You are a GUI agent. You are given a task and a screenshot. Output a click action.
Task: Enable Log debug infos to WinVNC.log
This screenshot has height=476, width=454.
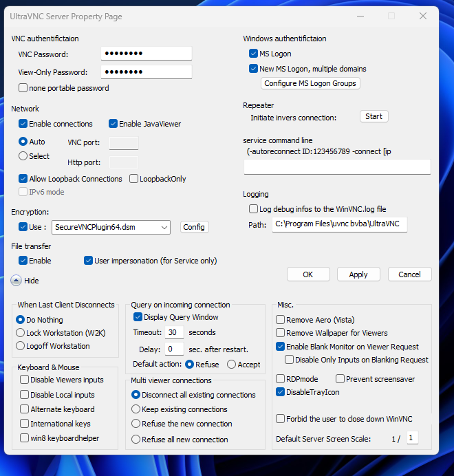coord(253,209)
